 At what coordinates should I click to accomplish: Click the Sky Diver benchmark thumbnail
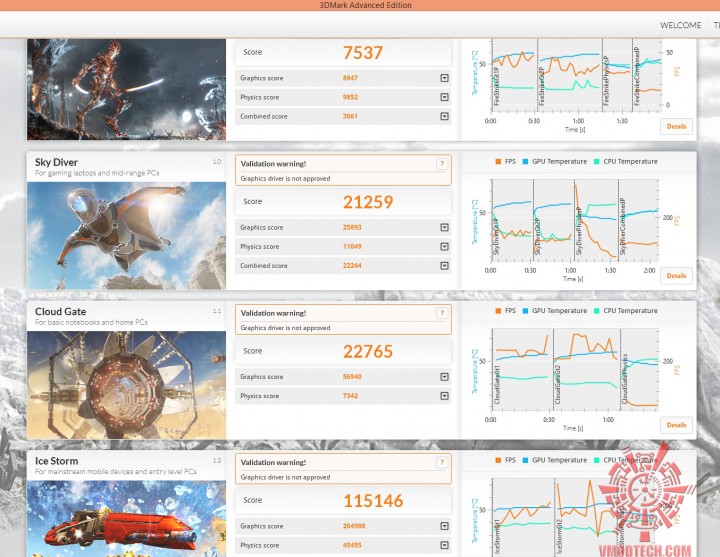click(x=126, y=236)
